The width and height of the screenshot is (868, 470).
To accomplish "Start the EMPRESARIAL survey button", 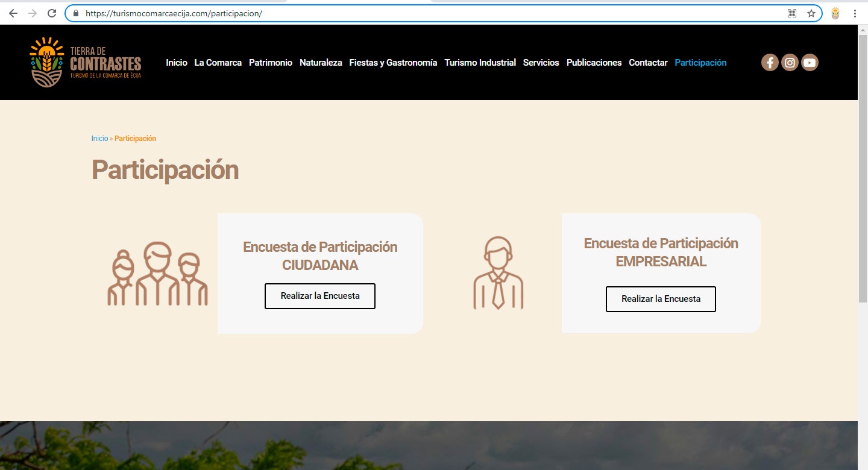I will [661, 299].
